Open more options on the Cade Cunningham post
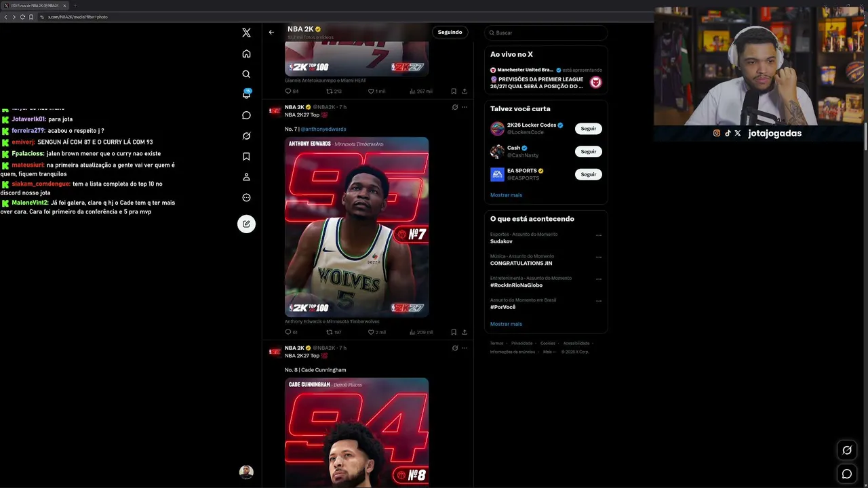The width and height of the screenshot is (868, 488). [465, 348]
